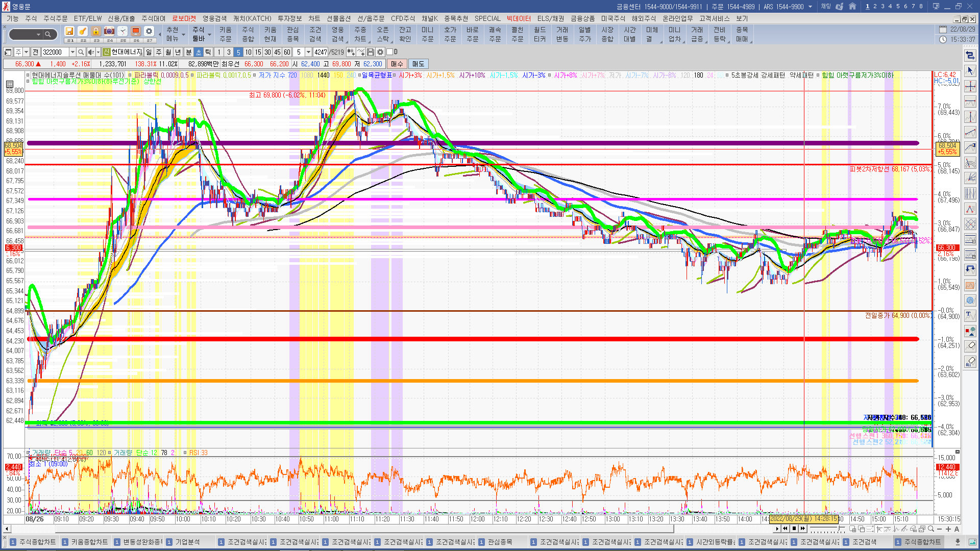Click the 매수 (buy) button
Screen dimensions: 980x551
pyautogui.click(x=397, y=64)
